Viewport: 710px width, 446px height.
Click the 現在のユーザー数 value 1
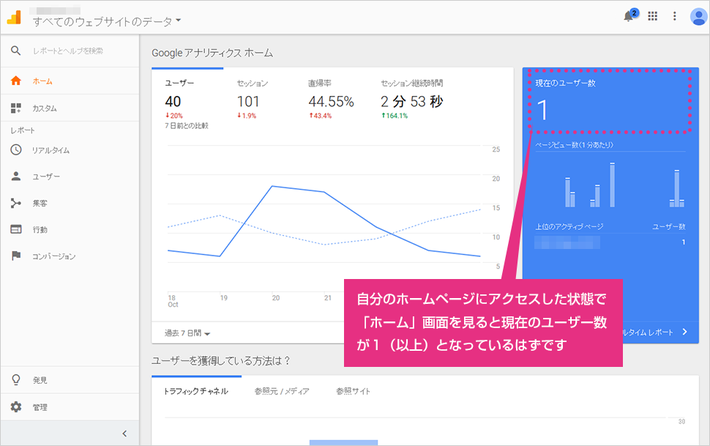(x=542, y=110)
